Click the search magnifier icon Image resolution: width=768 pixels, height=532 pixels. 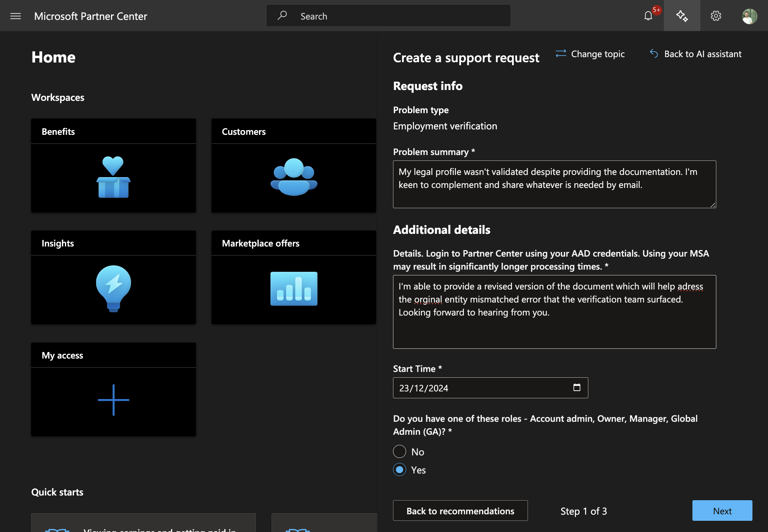[282, 16]
